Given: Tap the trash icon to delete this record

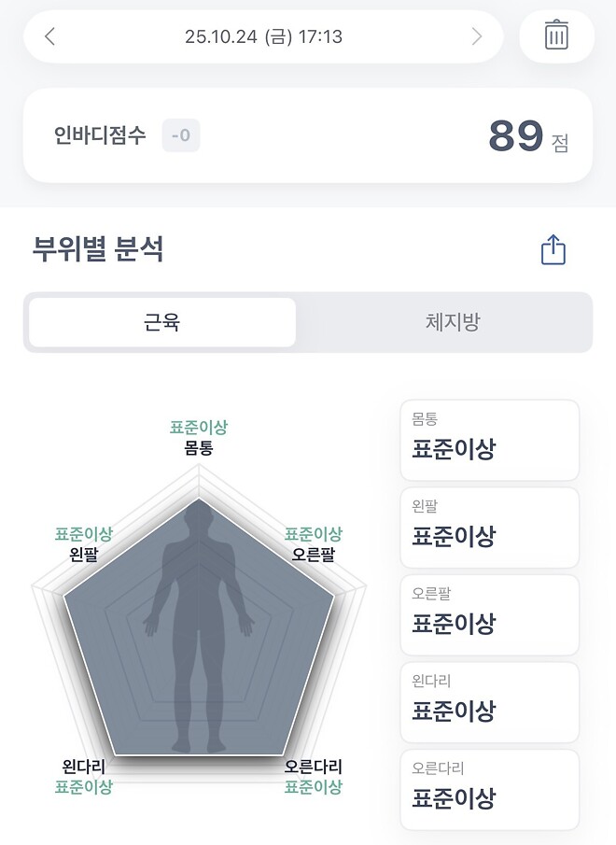Looking at the screenshot, I should click(557, 36).
